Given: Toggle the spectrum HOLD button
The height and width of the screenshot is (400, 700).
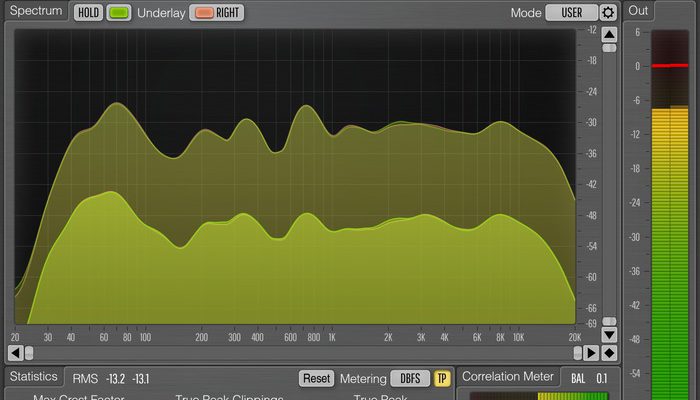Looking at the screenshot, I should (x=88, y=13).
